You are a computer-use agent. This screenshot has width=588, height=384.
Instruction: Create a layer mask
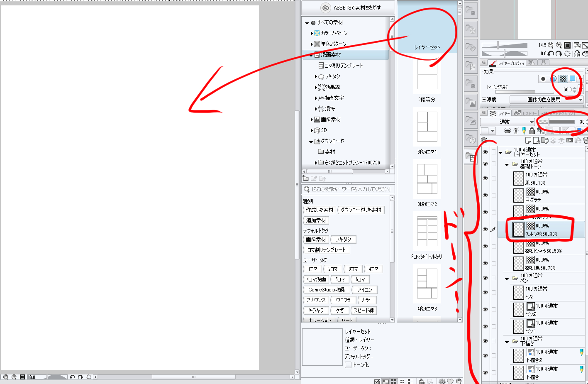(569, 140)
